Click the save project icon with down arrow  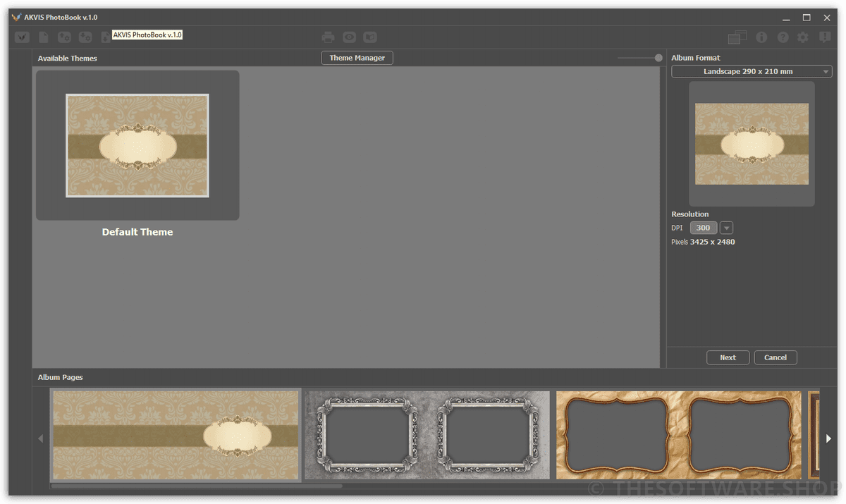point(85,37)
